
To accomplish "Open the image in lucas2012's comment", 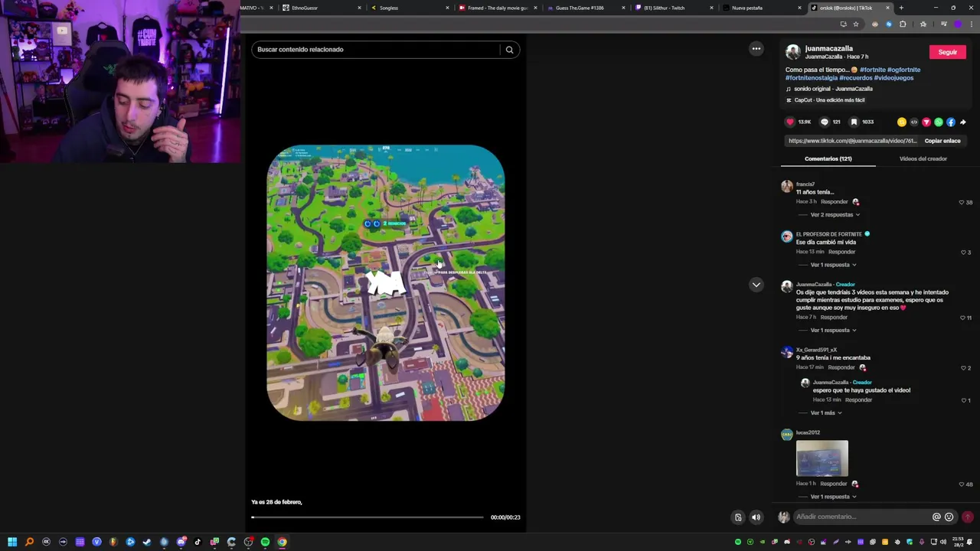I will tap(822, 458).
